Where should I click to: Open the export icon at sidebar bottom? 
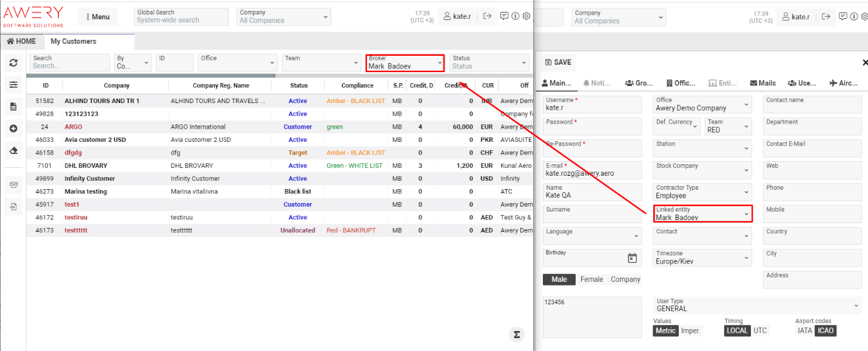click(x=12, y=207)
